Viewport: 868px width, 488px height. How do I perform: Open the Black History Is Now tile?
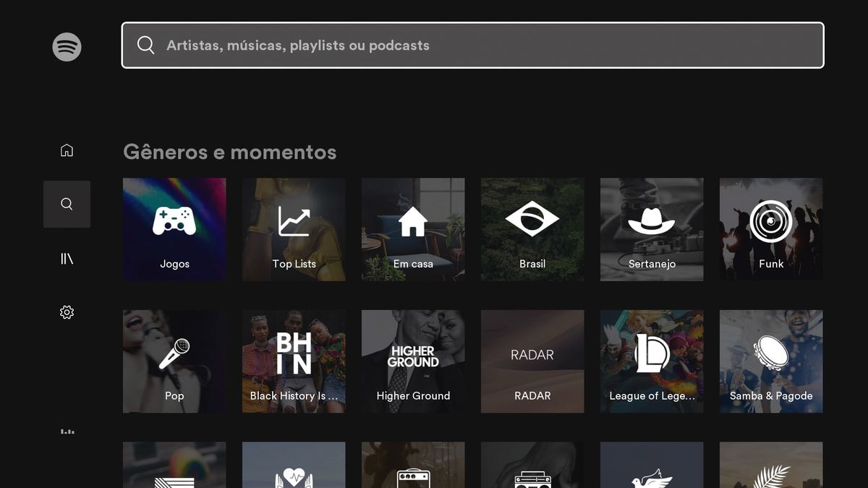293,361
